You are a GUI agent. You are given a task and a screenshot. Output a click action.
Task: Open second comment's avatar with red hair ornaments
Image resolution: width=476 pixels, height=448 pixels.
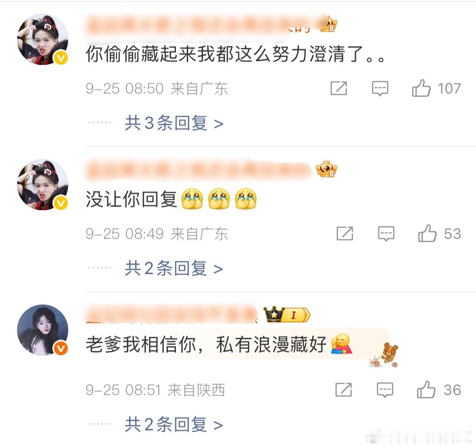click(x=43, y=185)
